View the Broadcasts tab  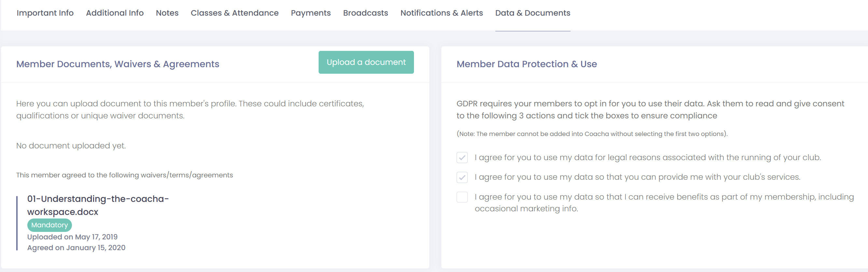[365, 13]
